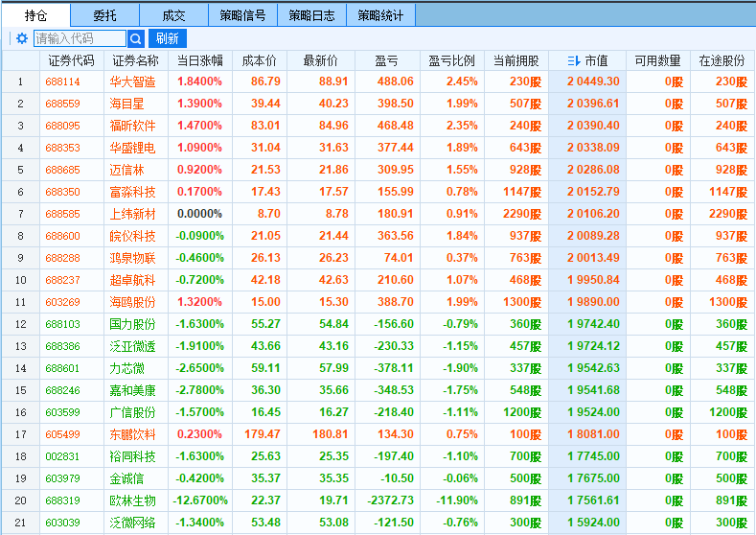Click the 1.3200% change for 海鸥股份
Screen dimensions: 756x535
click(x=199, y=302)
